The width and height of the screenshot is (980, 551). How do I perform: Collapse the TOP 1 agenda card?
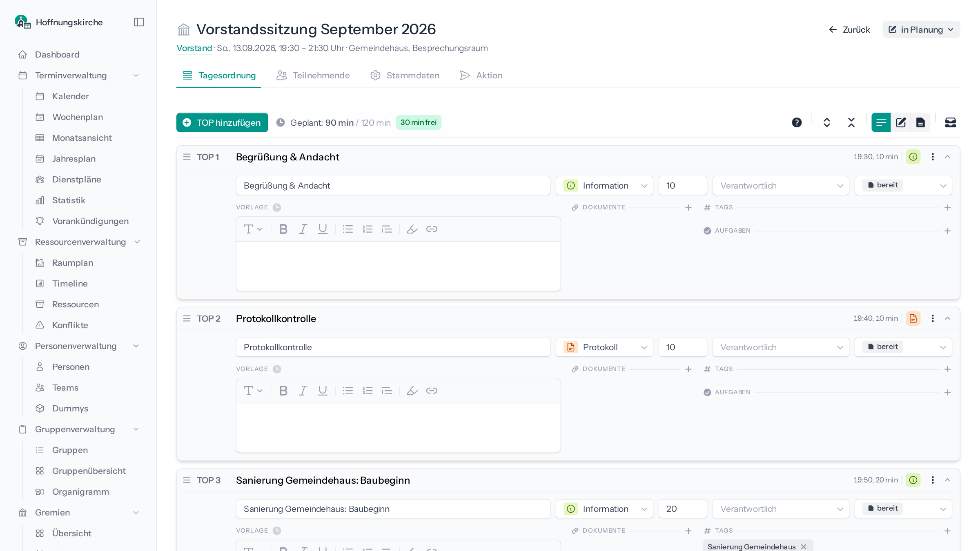tap(948, 157)
